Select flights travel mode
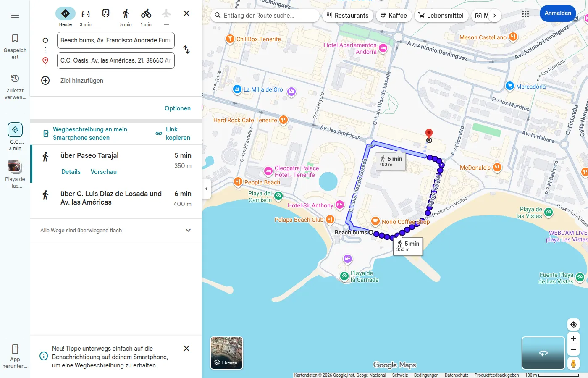Image resolution: width=588 pixels, height=378 pixels. (x=166, y=17)
